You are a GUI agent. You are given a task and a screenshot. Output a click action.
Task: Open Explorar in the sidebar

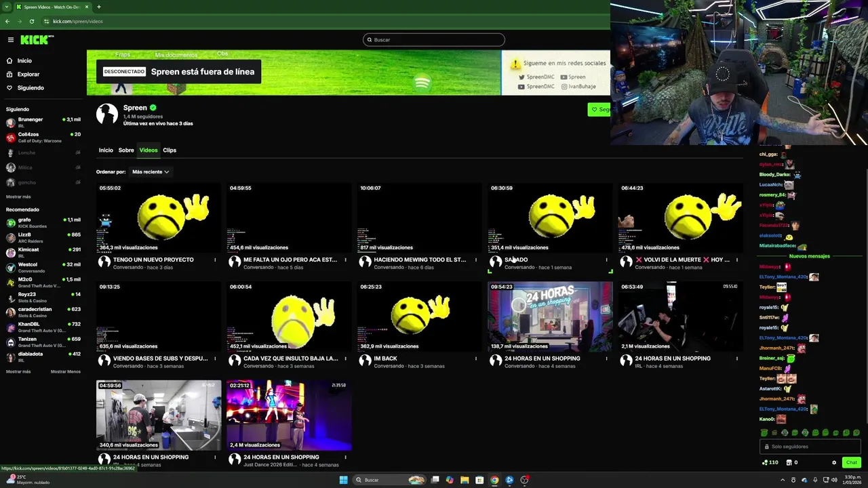point(28,74)
